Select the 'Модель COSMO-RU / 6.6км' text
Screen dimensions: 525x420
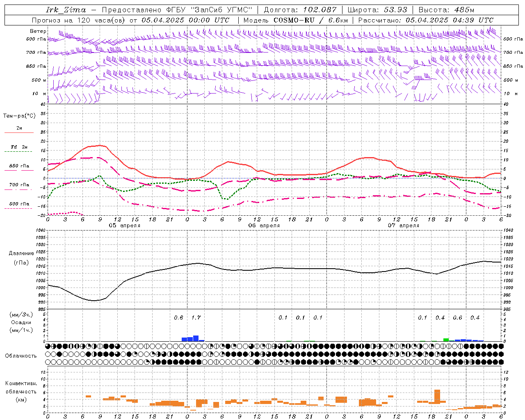tap(296, 20)
